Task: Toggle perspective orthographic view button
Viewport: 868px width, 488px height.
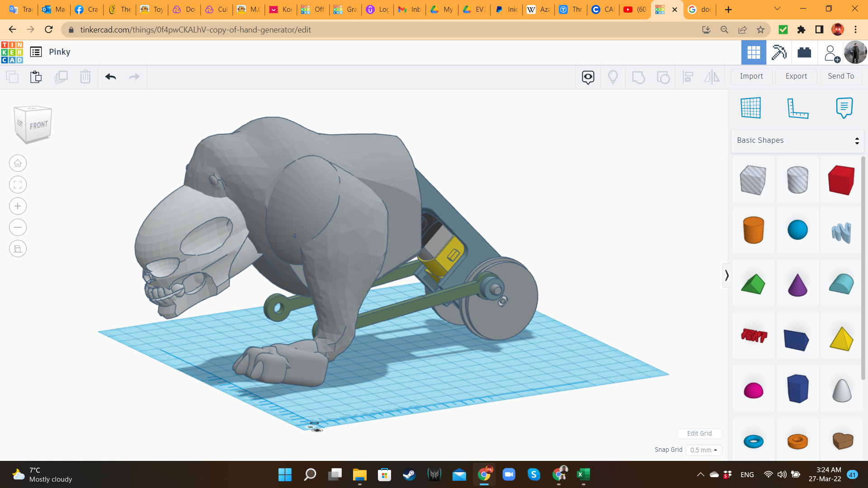Action: (x=18, y=249)
